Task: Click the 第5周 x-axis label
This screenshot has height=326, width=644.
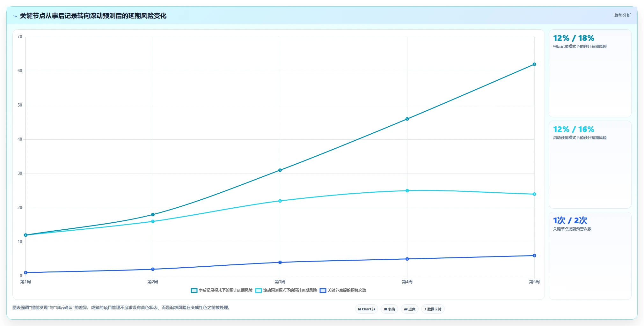Action: 534,282
